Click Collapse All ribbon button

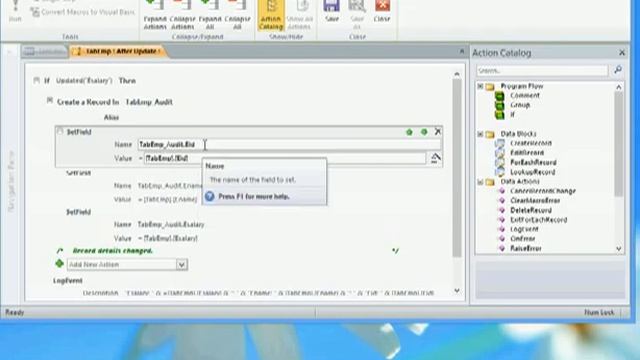(x=237, y=15)
